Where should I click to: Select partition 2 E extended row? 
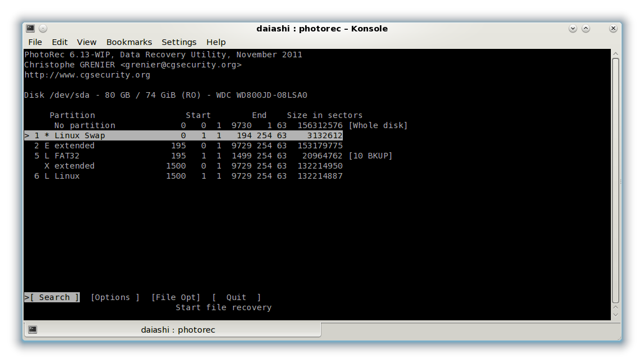click(183, 146)
